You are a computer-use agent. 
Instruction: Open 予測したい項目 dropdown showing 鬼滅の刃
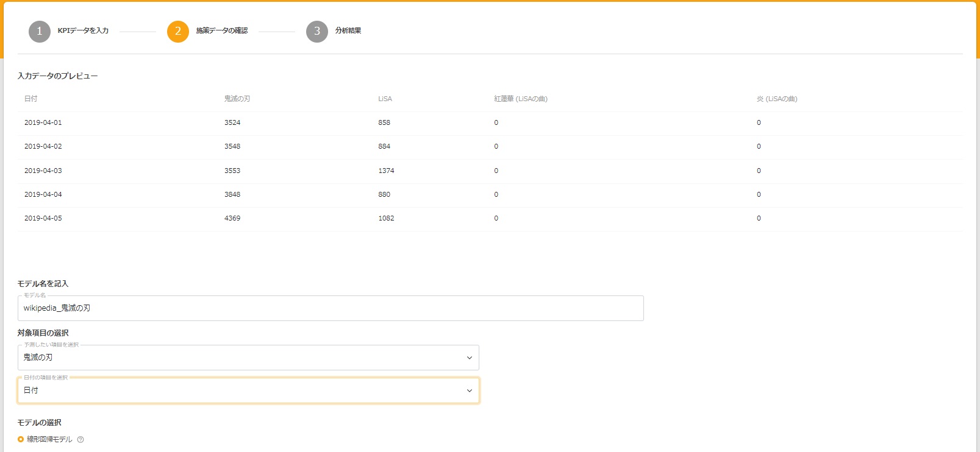pyautogui.click(x=248, y=358)
